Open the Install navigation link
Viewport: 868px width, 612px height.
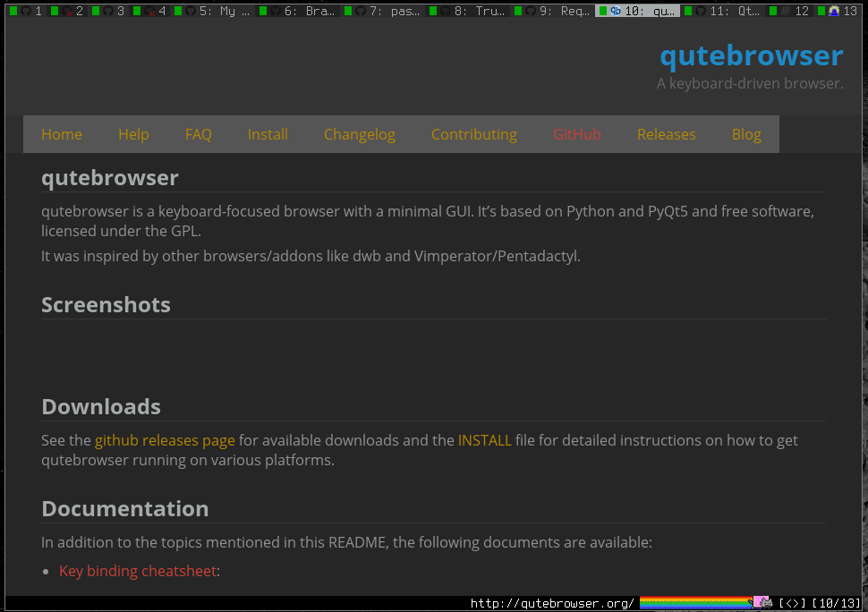pyautogui.click(x=268, y=134)
